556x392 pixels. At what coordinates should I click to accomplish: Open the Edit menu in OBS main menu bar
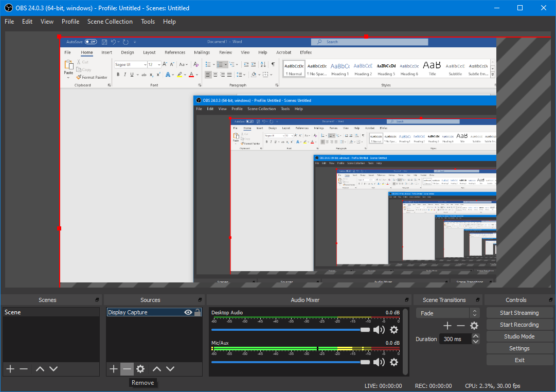click(x=27, y=22)
